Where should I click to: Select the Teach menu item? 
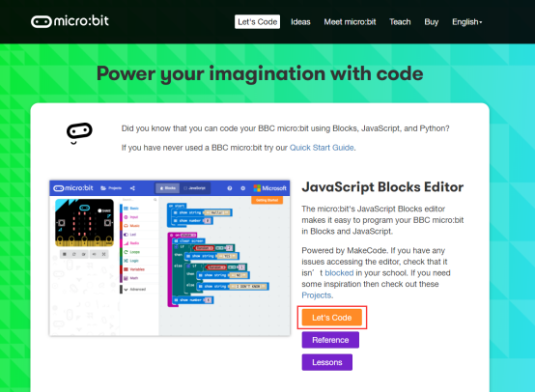[400, 22]
